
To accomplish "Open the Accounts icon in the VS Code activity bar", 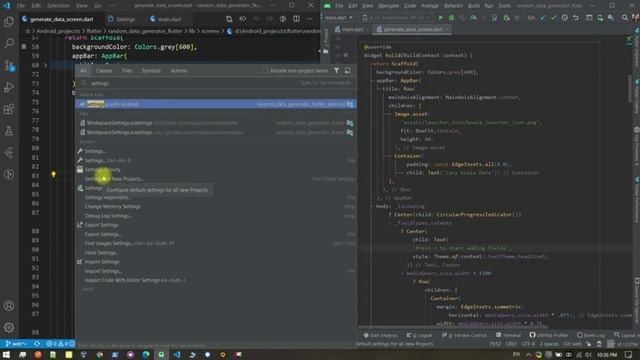I will (x=9, y=306).
